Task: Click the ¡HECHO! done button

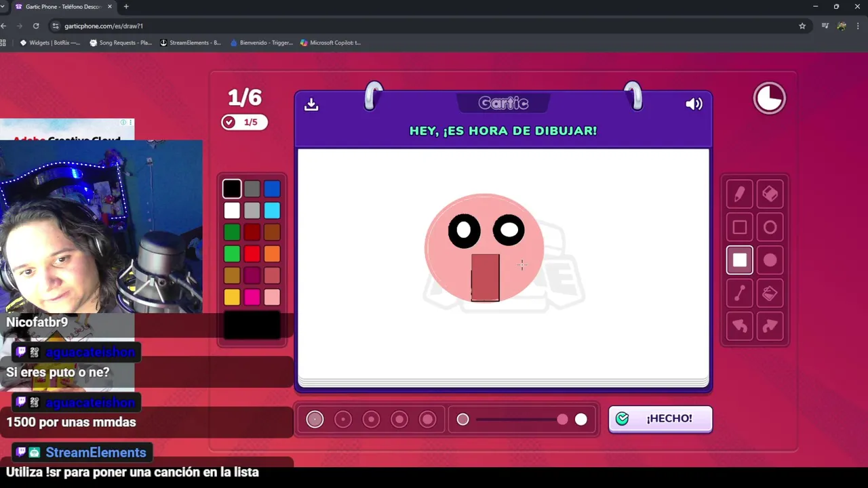Action: click(x=660, y=419)
